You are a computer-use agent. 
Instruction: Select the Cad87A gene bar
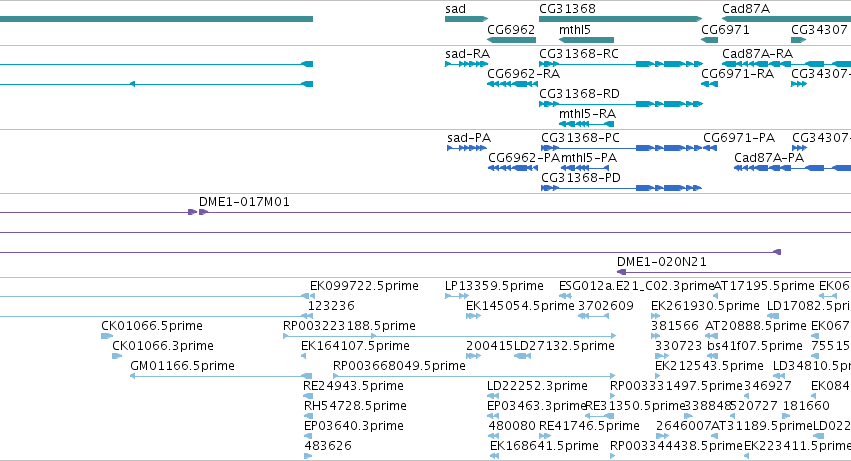(x=786, y=19)
